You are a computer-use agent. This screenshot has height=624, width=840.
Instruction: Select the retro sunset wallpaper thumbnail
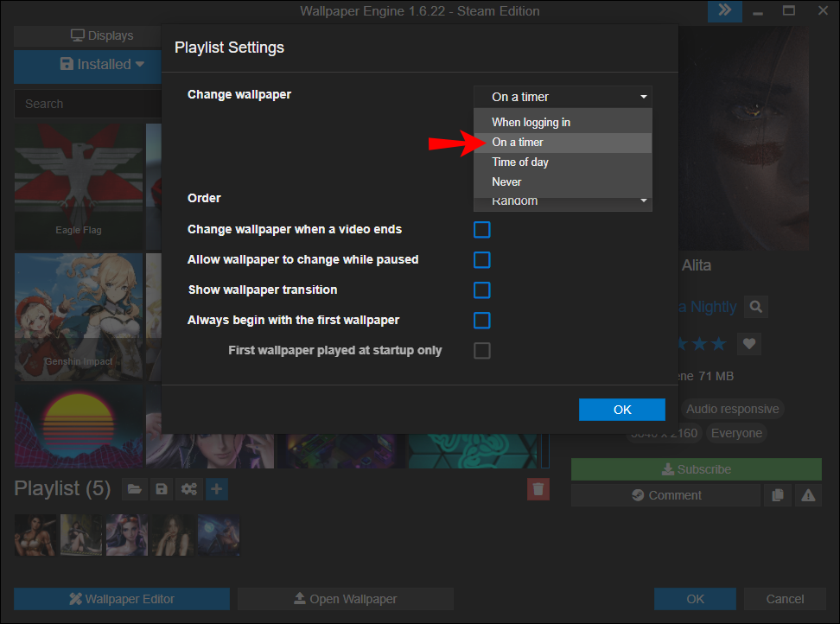[x=79, y=426]
